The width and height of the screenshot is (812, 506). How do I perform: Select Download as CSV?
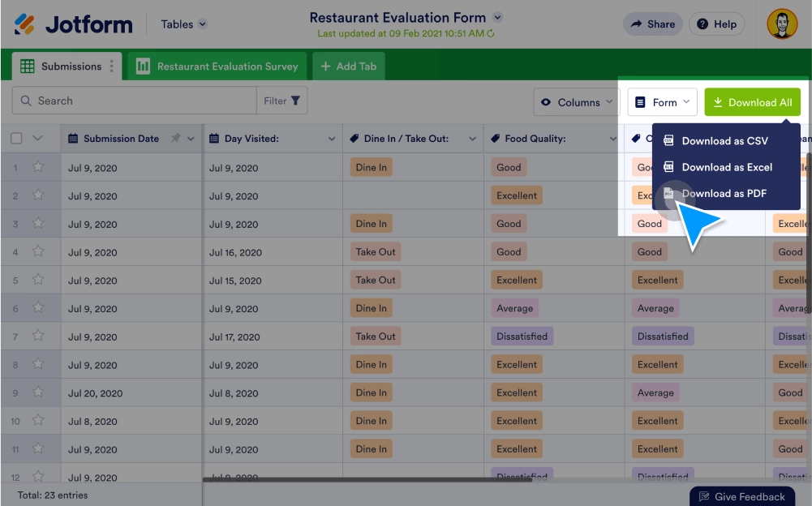[x=726, y=139]
